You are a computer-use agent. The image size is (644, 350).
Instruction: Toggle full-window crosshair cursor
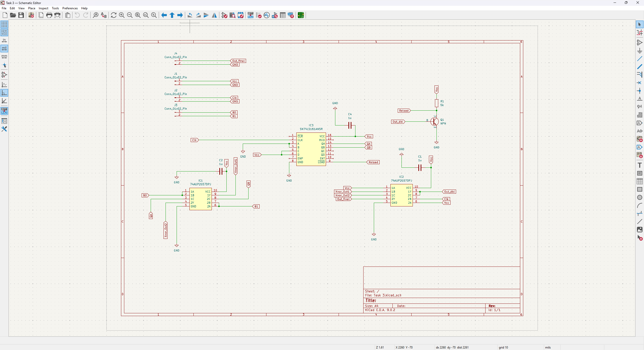4,65
